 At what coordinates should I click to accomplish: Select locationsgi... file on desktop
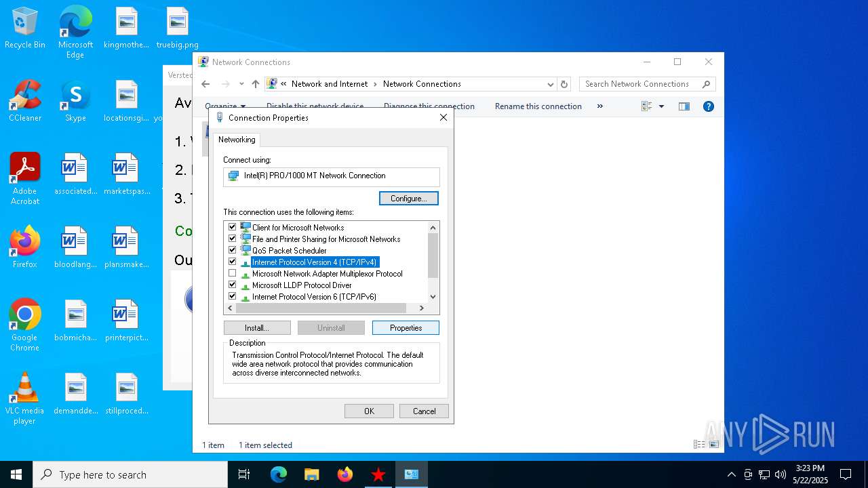coord(126,102)
